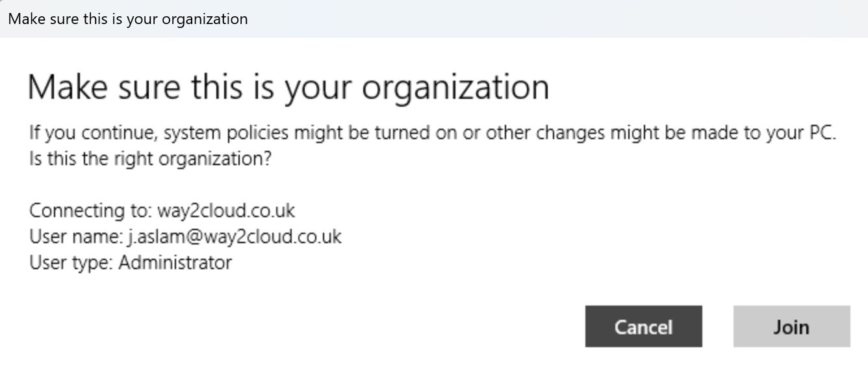
Task: Click the word 'organization' in the title bar
Action: pos(205,19)
